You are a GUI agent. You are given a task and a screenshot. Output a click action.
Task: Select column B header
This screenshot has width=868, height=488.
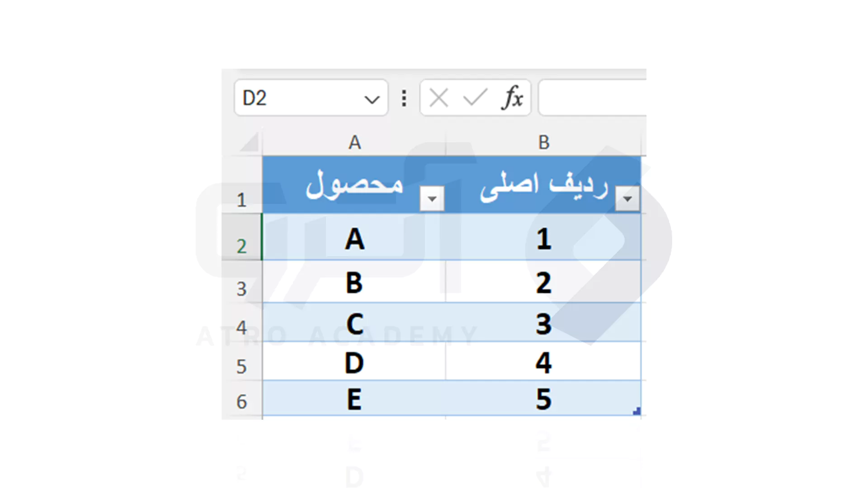[544, 142]
